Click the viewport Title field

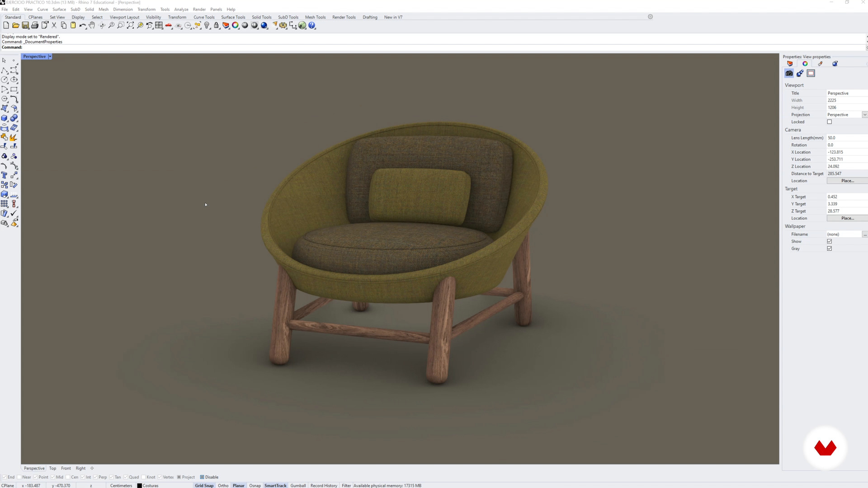[847, 93]
